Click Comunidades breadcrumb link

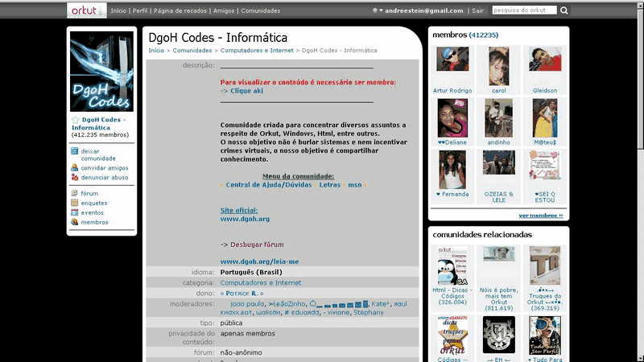[192, 51]
